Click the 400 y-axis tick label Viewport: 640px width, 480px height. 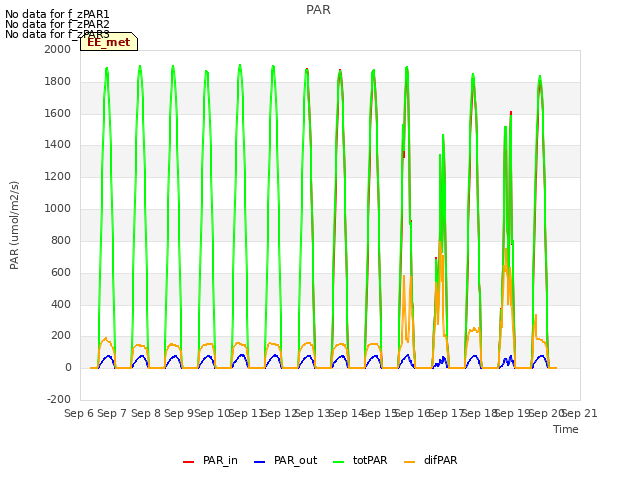click(x=61, y=304)
